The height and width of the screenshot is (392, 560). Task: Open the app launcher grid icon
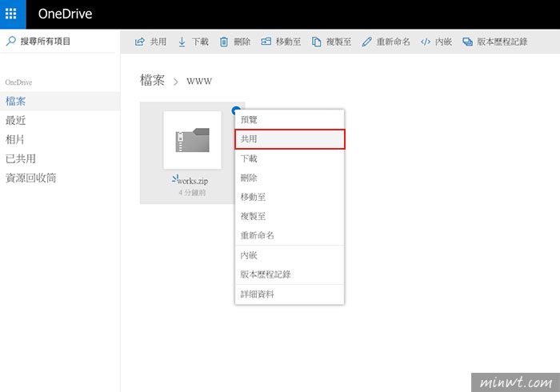(x=10, y=14)
